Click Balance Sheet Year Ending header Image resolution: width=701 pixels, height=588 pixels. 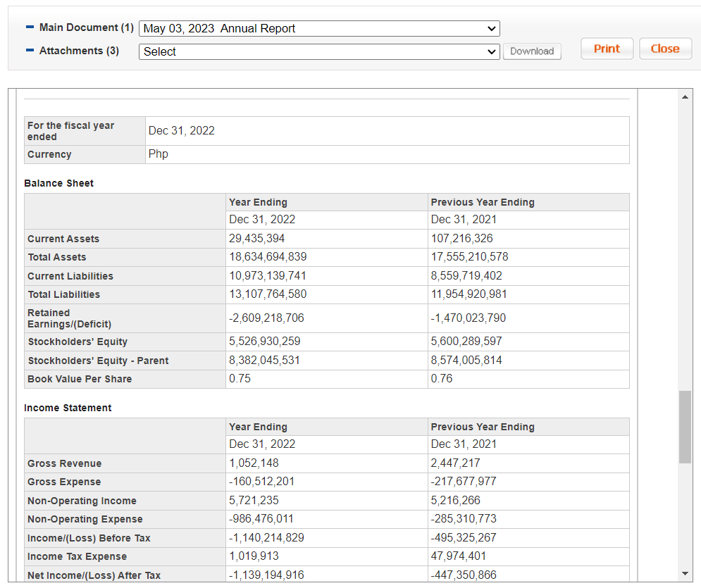click(258, 202)
